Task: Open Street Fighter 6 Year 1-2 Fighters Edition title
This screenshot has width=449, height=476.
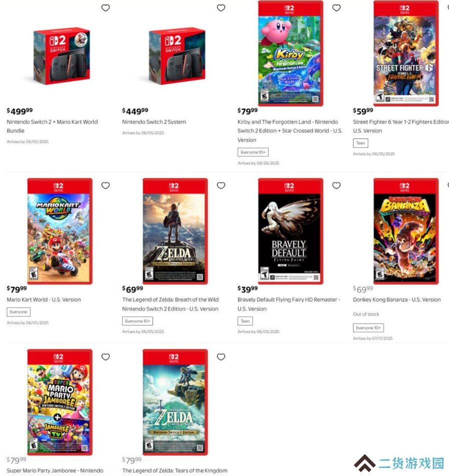Action: point(400,126)
